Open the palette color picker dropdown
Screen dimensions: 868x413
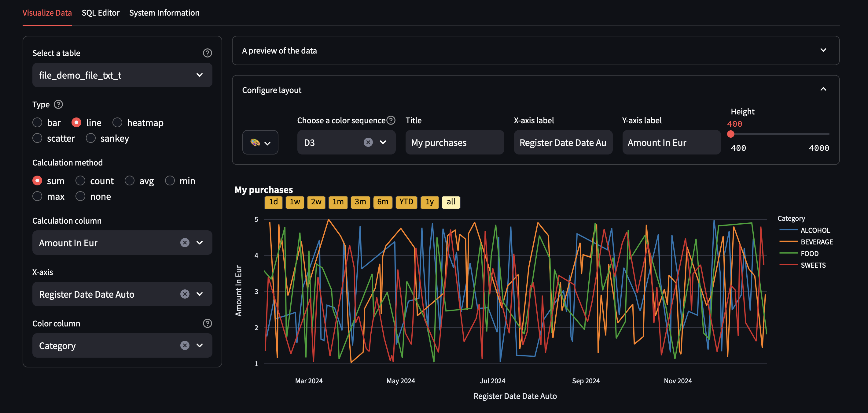point(260,142)
